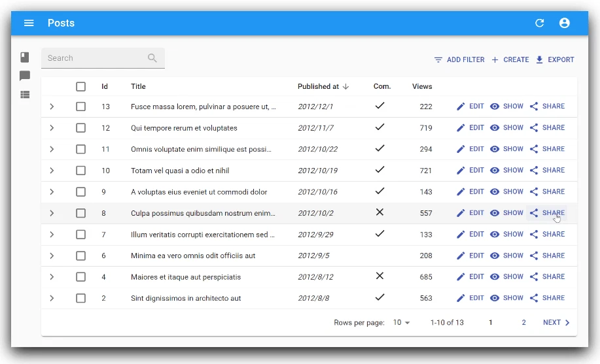This screenshot has width=600, height=364.
Task: Share post 8
Action: pos(547,213)
